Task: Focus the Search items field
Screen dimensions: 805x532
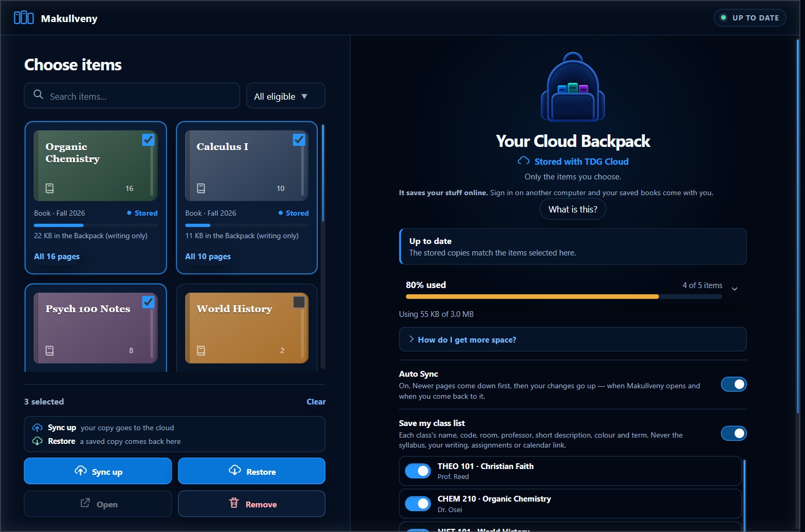Action: [132, 96]
